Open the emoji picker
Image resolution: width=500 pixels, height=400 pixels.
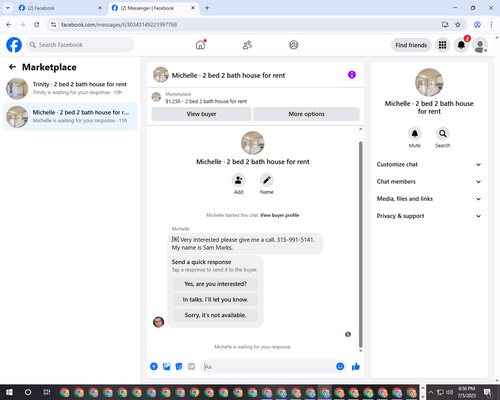click(x=340, y=366)
